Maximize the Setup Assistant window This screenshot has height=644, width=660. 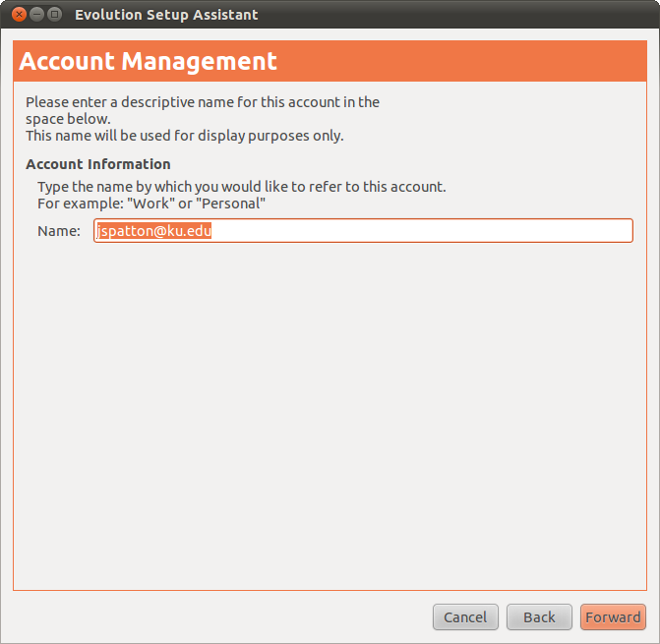54,15
